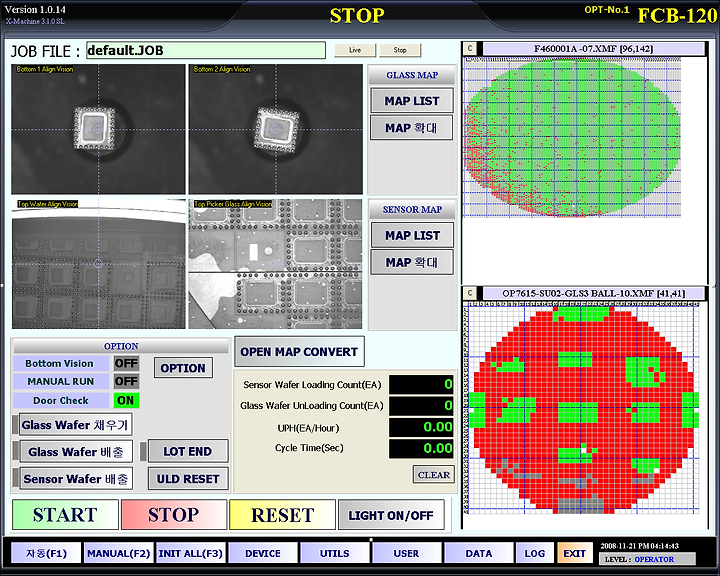Click Bottom 1 Align Vision camera view
The height and width of the screenshot is (576, 720).
tap(98, 129)
